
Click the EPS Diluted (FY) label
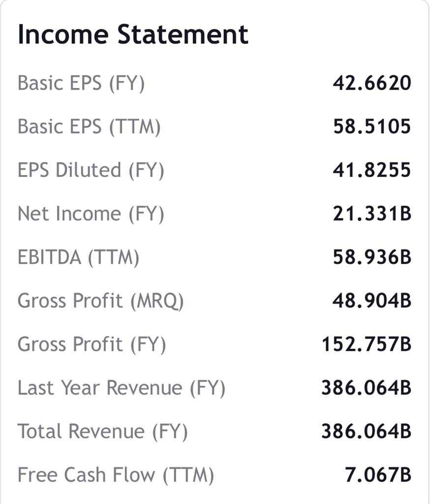[91, 170]
